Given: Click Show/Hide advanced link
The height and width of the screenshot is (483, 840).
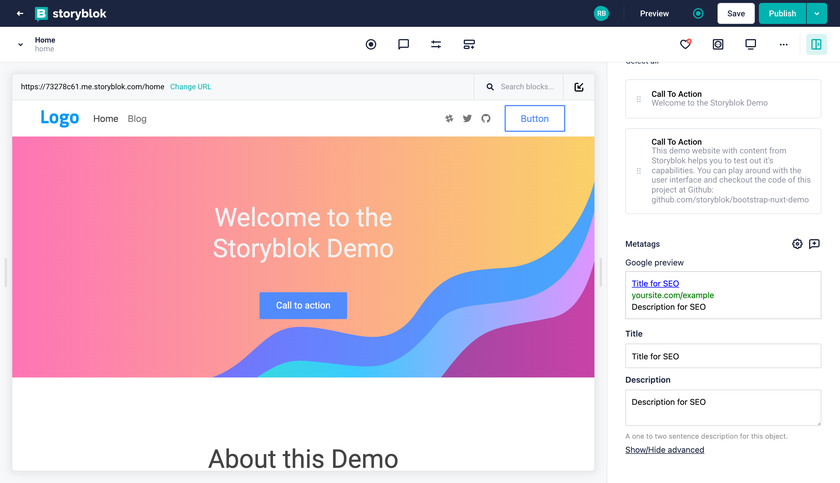Looking at the screenshot, I should click(x=664, y=450).
